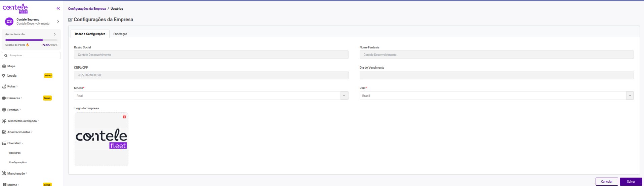Open Registros under Checklist
The height and width of the screenshot is (186, 644).
point(15,153)
